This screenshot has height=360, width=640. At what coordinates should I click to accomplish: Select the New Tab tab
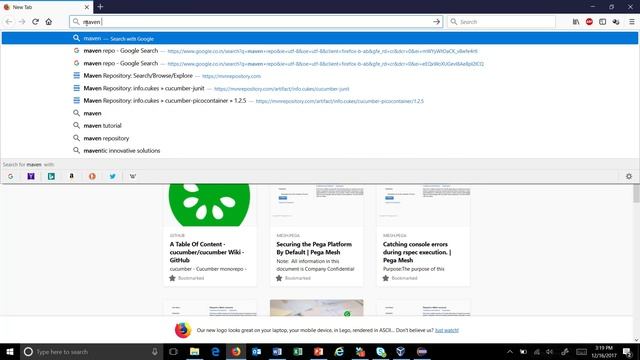(x=47, y=7)
